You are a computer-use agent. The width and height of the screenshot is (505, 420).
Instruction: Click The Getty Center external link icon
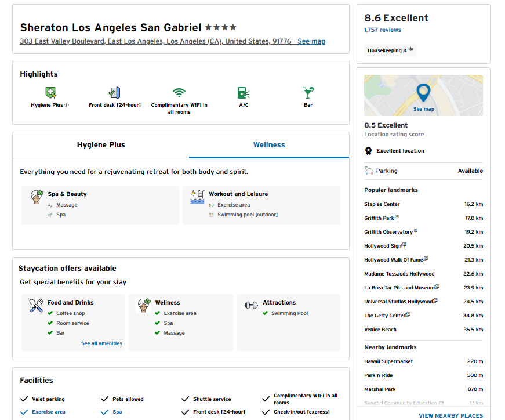point(408,314)
